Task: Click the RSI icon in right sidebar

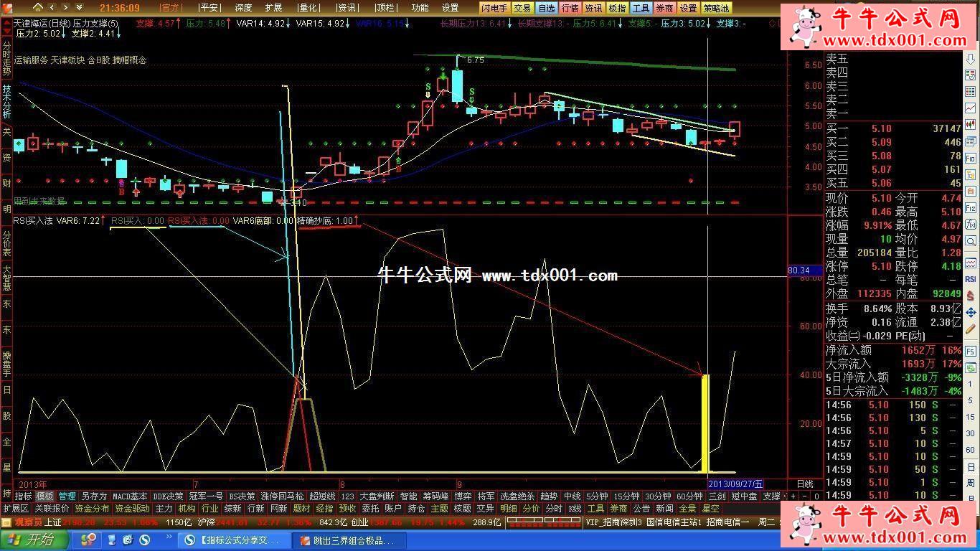Action: point(971,279)
